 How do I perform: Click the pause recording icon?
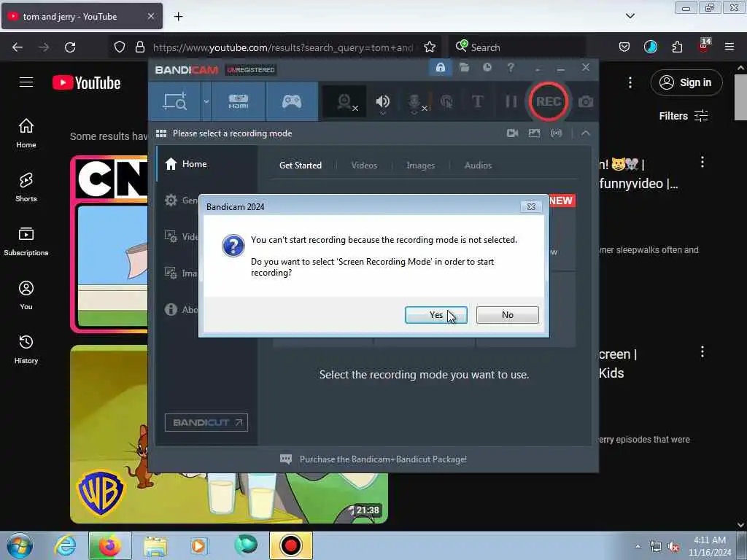coord(511,101)
